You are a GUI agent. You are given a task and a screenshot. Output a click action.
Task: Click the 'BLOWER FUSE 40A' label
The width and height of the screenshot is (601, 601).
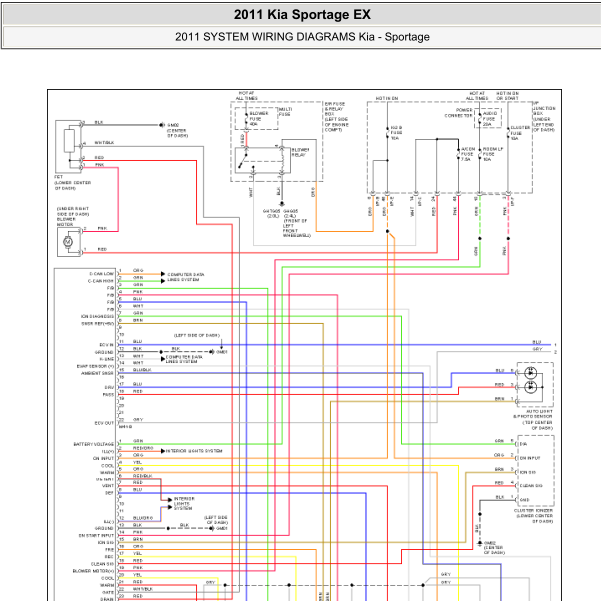(259, 119)
